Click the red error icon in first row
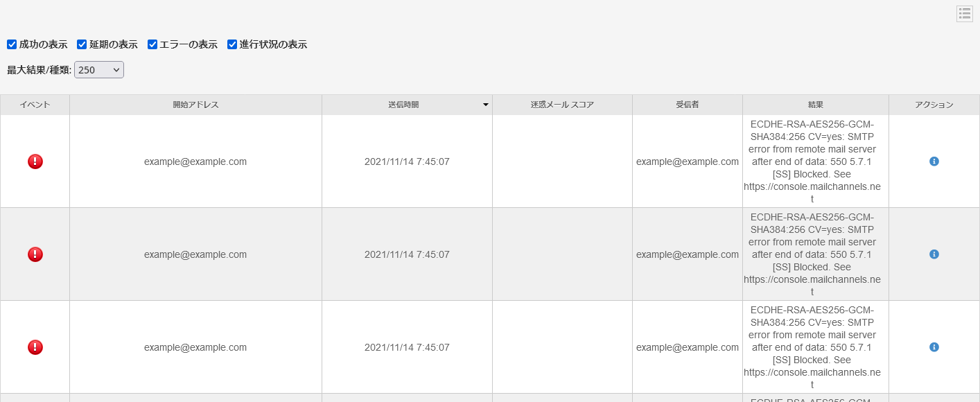This screenshot has width=980, height=402. [35, 161]
